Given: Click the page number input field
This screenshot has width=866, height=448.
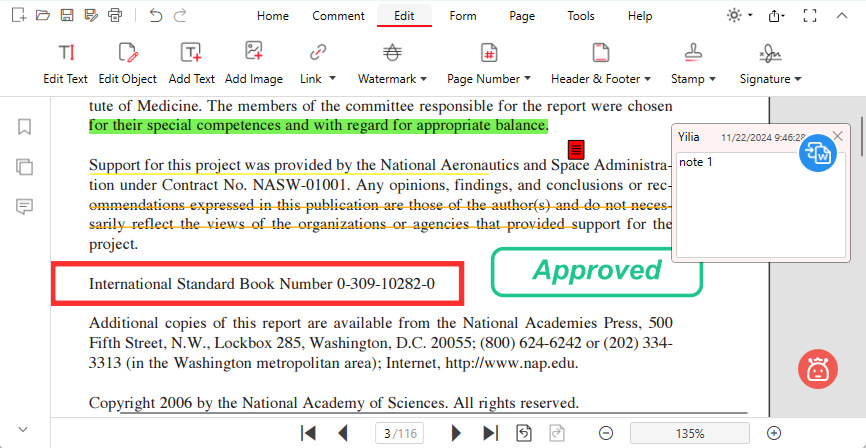Looking at the screenshot, I should pyautogui.click(x=399, y=433).
